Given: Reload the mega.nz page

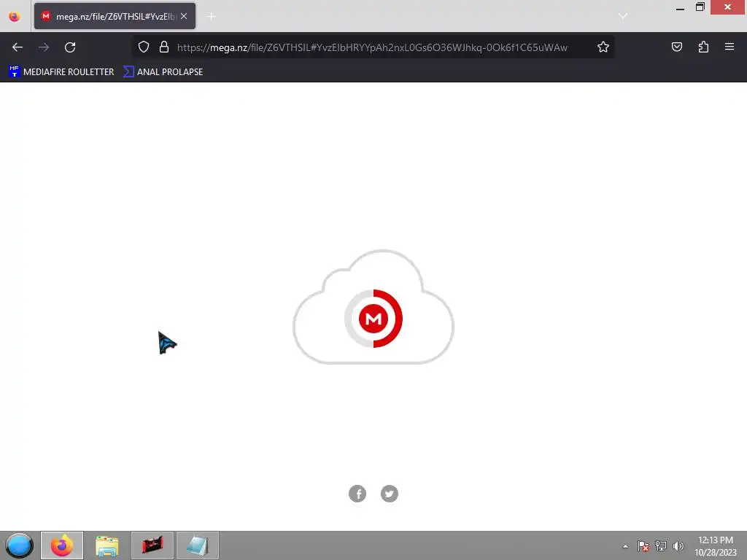Looking at the screenshot, I should (70, 47).
